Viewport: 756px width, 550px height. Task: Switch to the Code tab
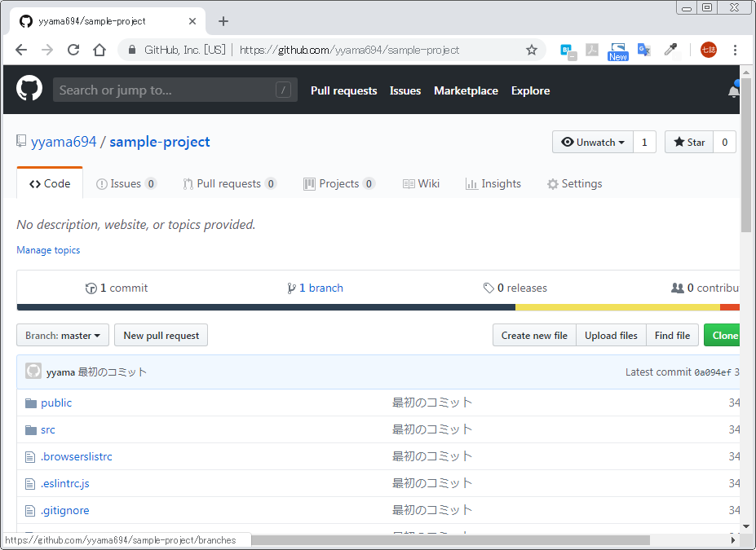(50, 183)
